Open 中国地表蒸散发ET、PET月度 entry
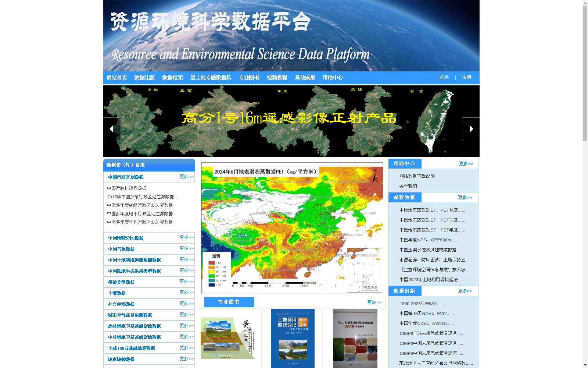The image size is (588, 368). tap(433, 210)
